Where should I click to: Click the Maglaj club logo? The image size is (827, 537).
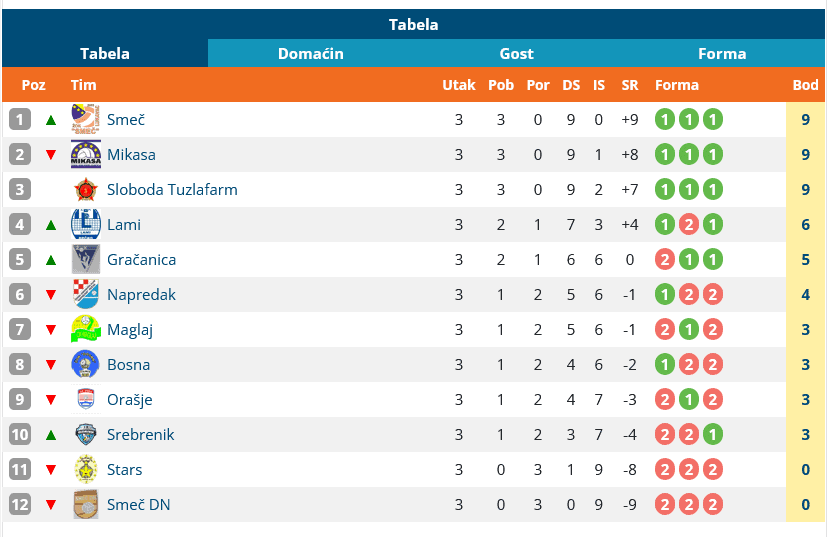pos(85,330)
